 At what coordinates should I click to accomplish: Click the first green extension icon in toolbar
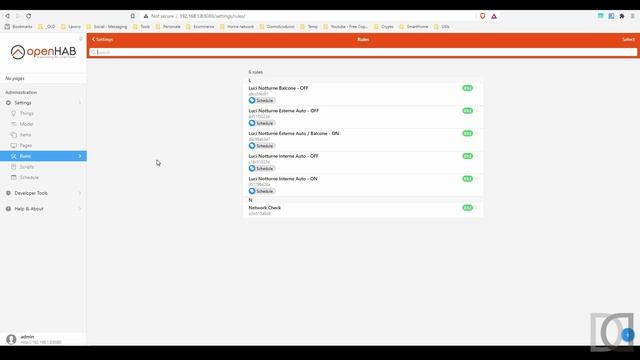pyautogui.click(x=600, y=16)
